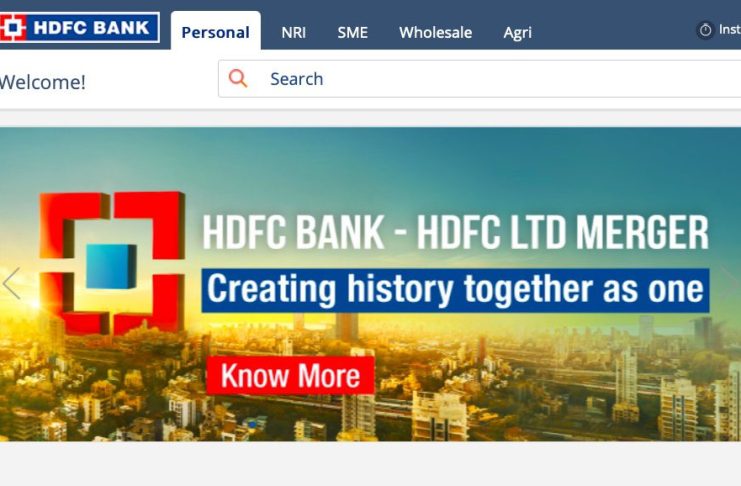Open the SME tab

[x=353, y=33]
